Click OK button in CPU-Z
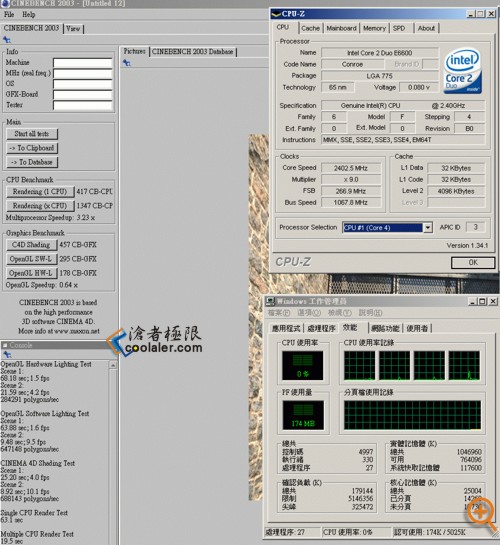 tap(473, 262)
